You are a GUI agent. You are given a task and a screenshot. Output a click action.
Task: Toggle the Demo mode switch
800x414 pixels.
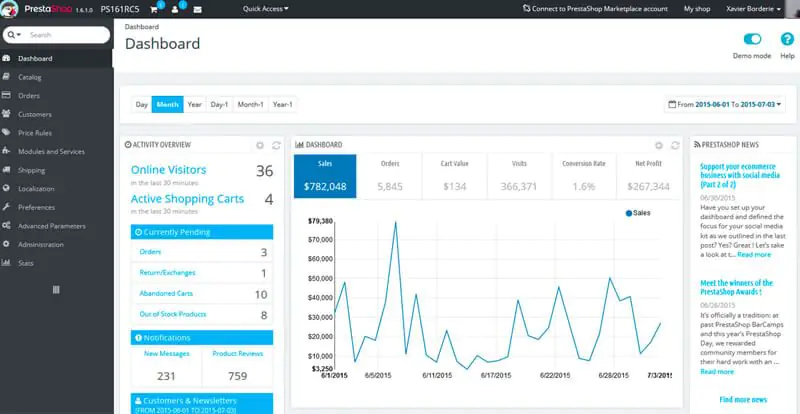point(753,39)
